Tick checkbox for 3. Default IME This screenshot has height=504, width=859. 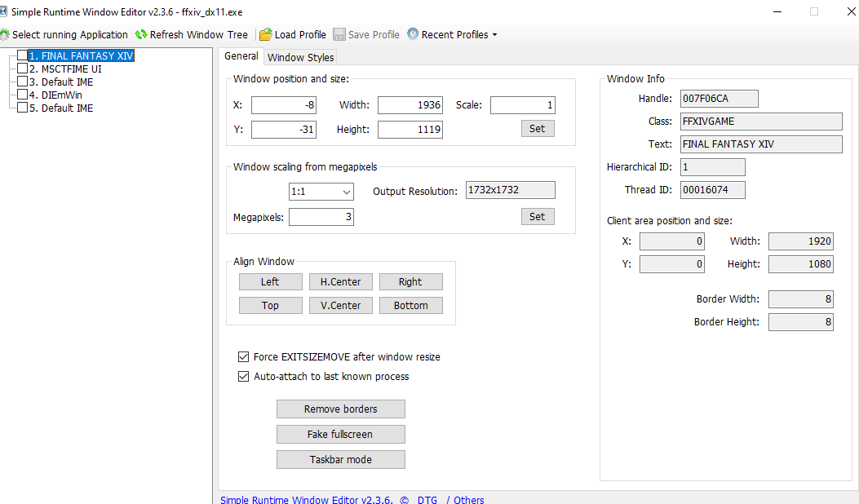click(x=23, y=82)
